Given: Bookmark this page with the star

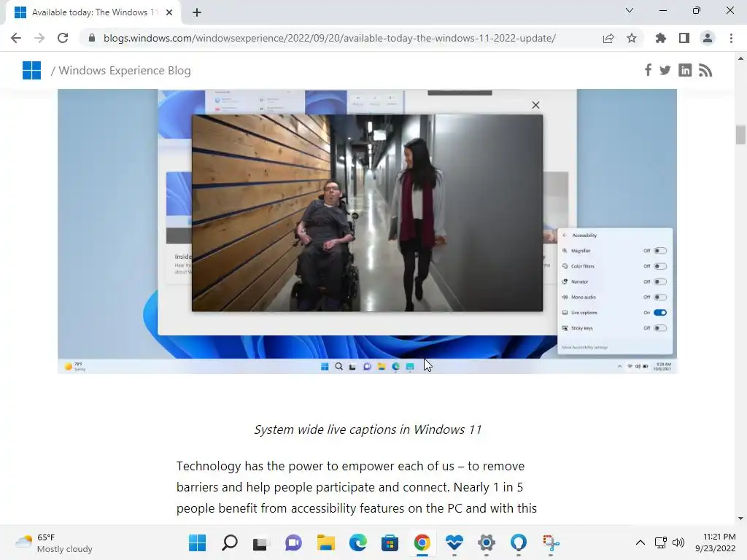Looking at the screenshot, I should click(632, 38).
